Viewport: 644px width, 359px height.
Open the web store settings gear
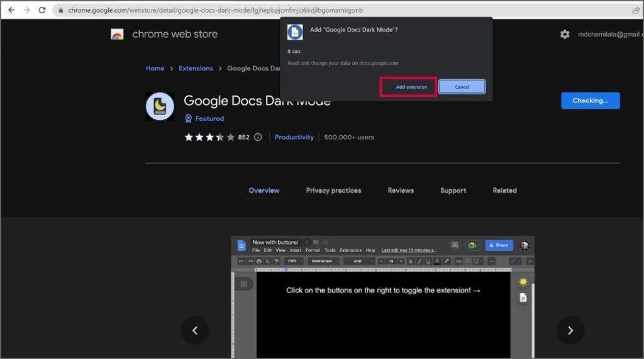(x=565, y=35)
